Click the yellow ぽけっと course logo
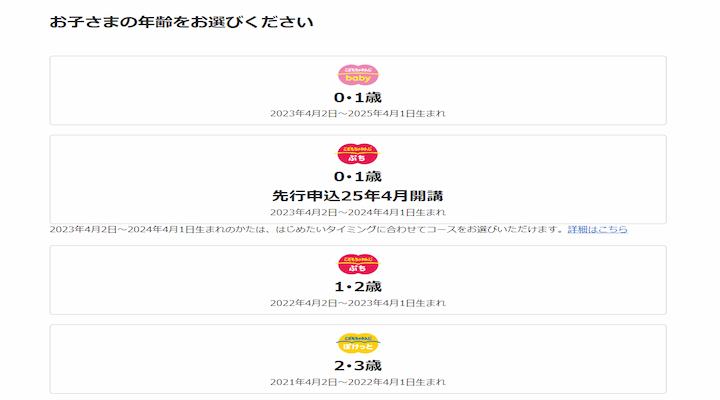Viewport: 720px width, 400px height. pos(358,343)
